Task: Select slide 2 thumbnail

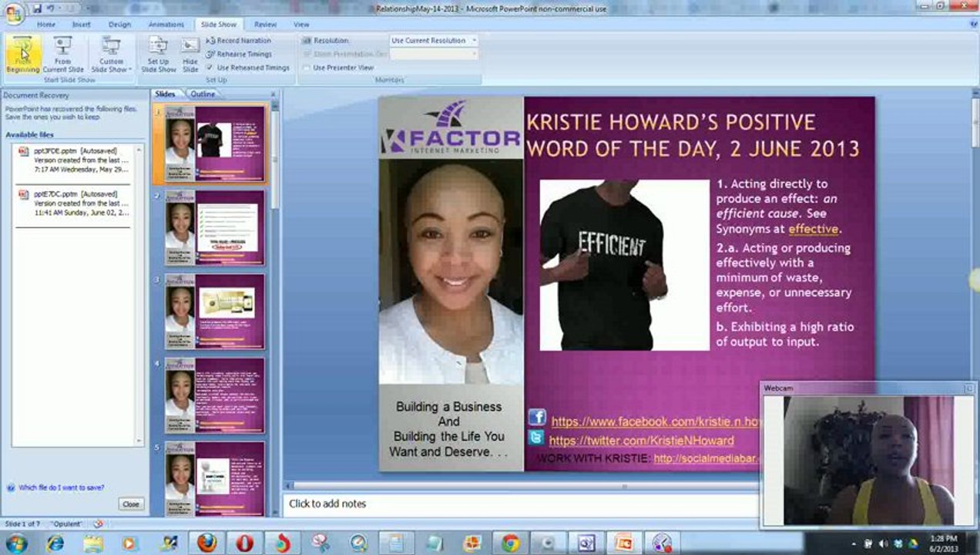Action: 214,227
